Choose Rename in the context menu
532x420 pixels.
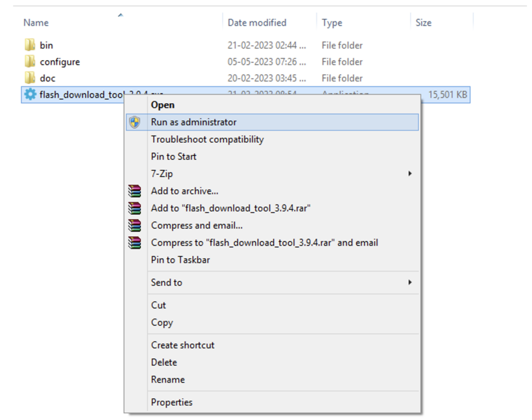[167, 380]
